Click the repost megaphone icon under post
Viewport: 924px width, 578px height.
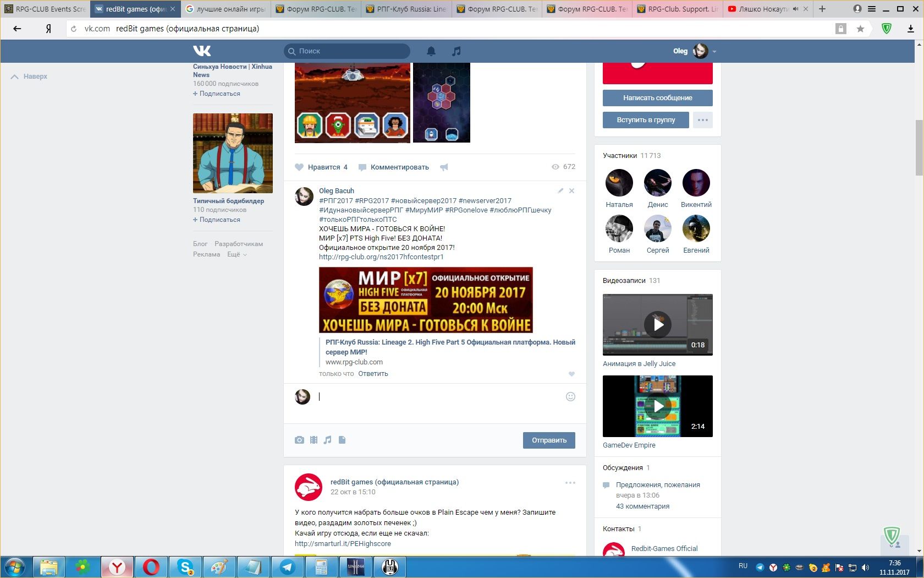click(444, 167)
